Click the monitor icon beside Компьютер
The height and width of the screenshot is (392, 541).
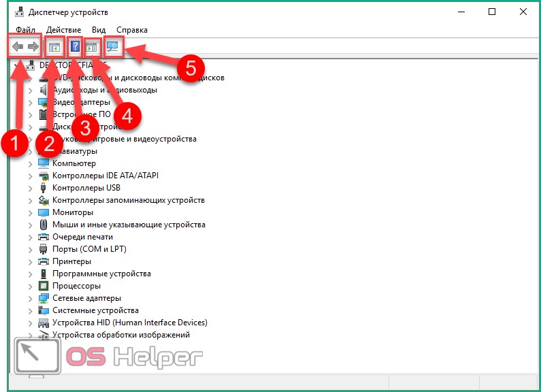click(x=44, y=163)
